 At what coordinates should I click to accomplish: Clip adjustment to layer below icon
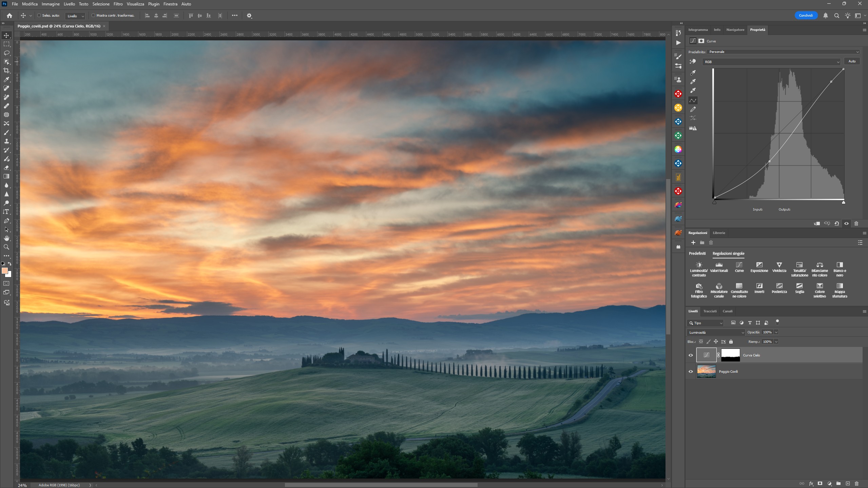(817, 223)
